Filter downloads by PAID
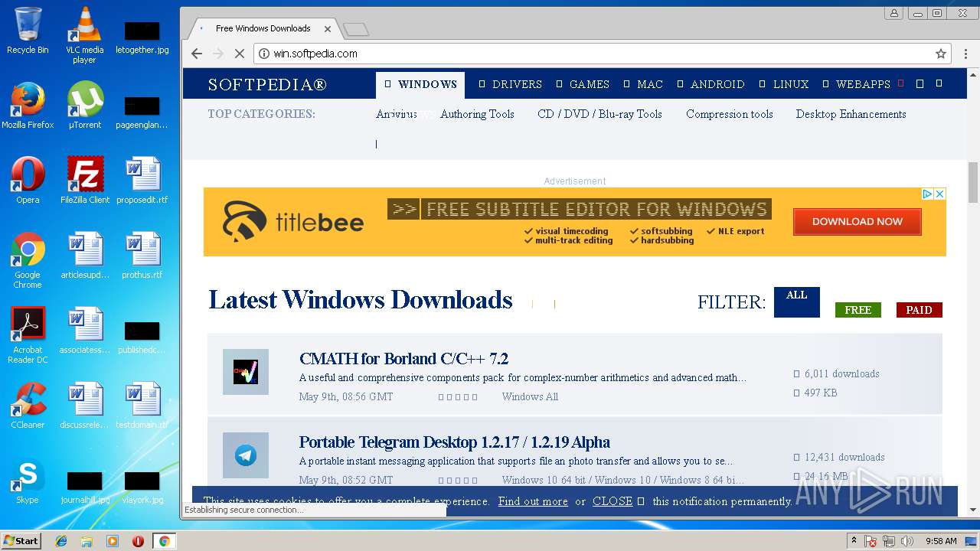Viewport: 980px width, 551px height. [920, 310]
